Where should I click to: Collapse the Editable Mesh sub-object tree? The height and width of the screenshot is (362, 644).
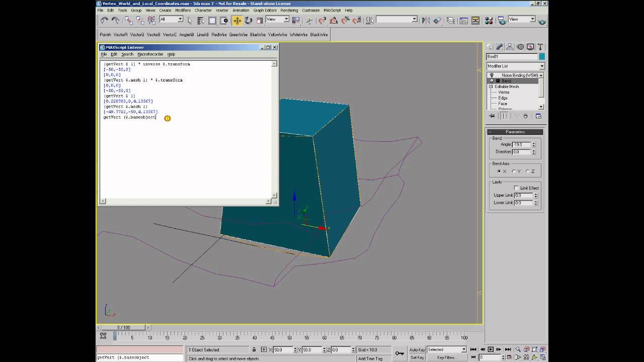(492, 86)
